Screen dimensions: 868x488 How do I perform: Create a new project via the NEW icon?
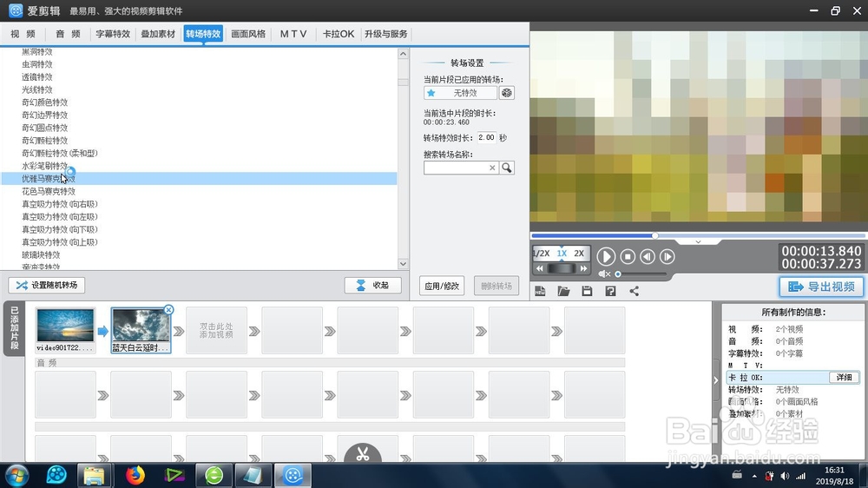click(540, 291)
